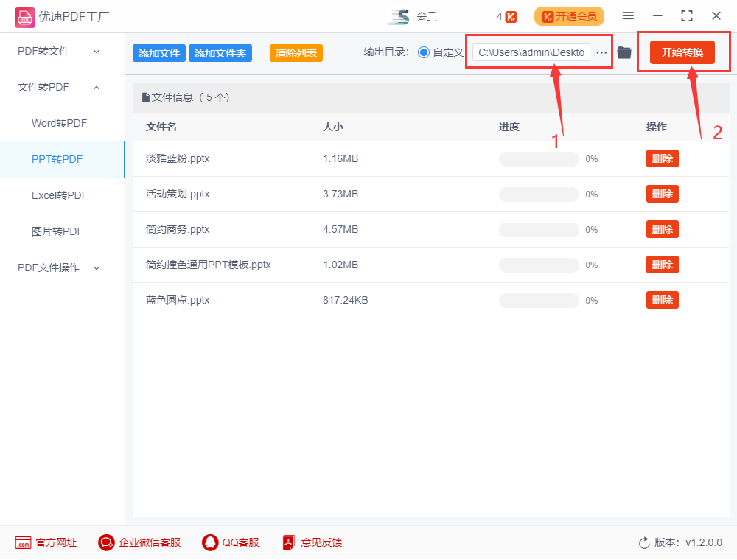Open the hamburger menu in the title bar
737x560 pixels.
point(629,15)
